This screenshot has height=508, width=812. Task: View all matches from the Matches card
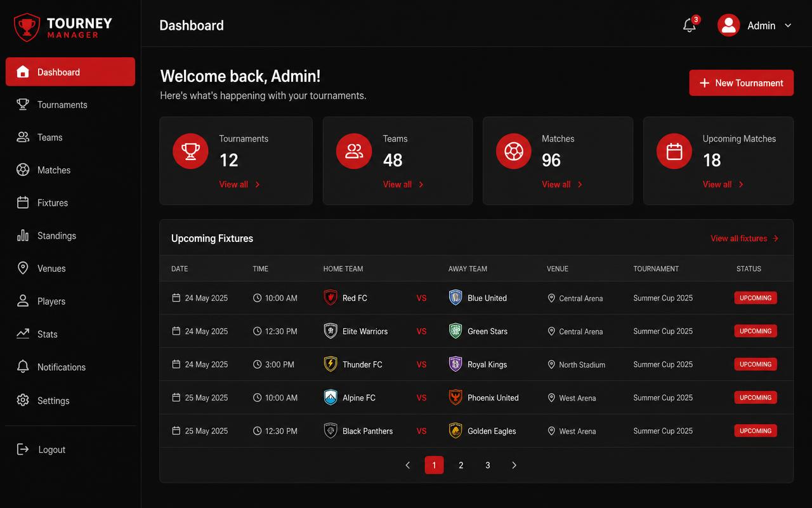point(562,184)
